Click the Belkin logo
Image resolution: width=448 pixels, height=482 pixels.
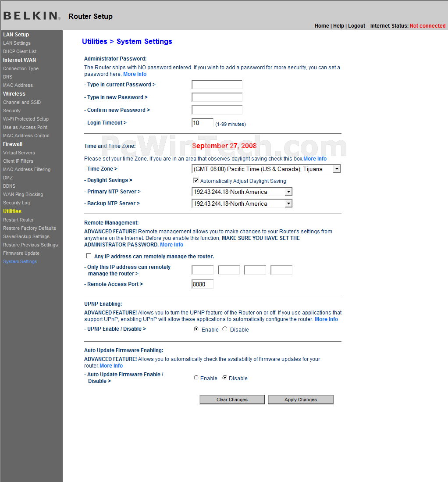pos(32,16)
